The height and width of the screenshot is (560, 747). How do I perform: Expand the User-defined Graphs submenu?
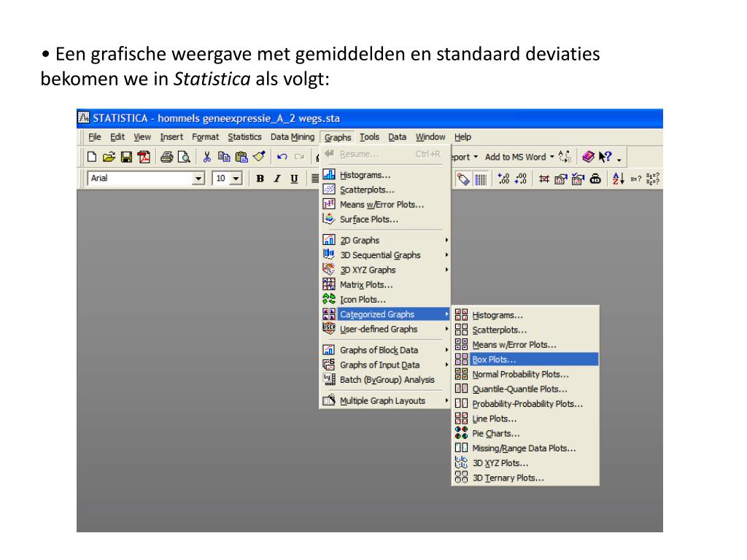click(385, 329)
